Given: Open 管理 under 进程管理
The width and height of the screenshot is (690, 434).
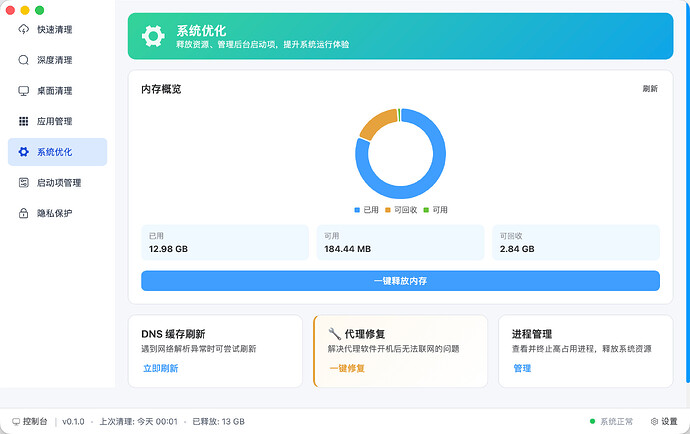Looking at the screenshot, I should (x=522, y=368).
